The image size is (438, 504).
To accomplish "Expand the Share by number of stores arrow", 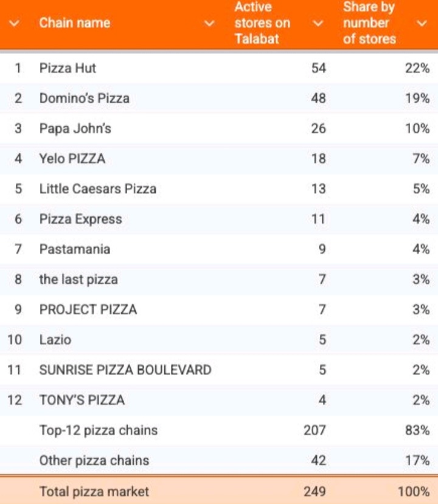I will coord(422,23).
